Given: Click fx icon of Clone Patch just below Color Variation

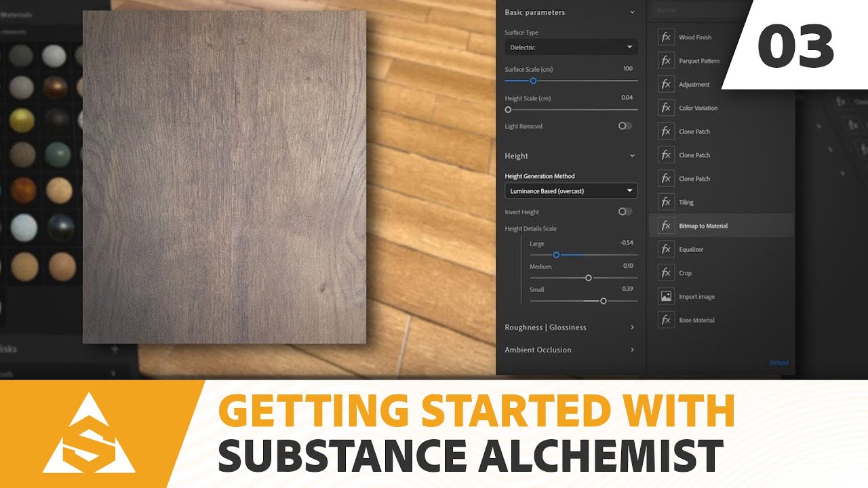Looking at the screenshot, I should point(666,131).
